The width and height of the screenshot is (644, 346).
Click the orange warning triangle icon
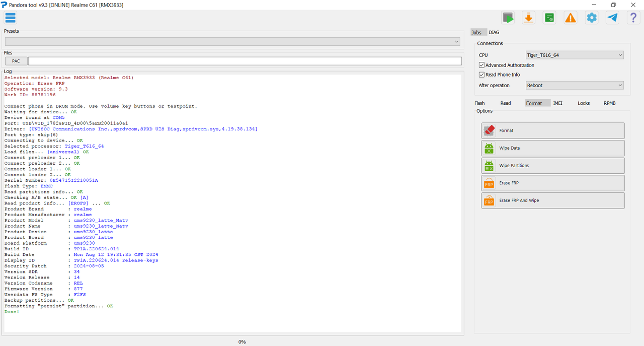coord(571,18)
